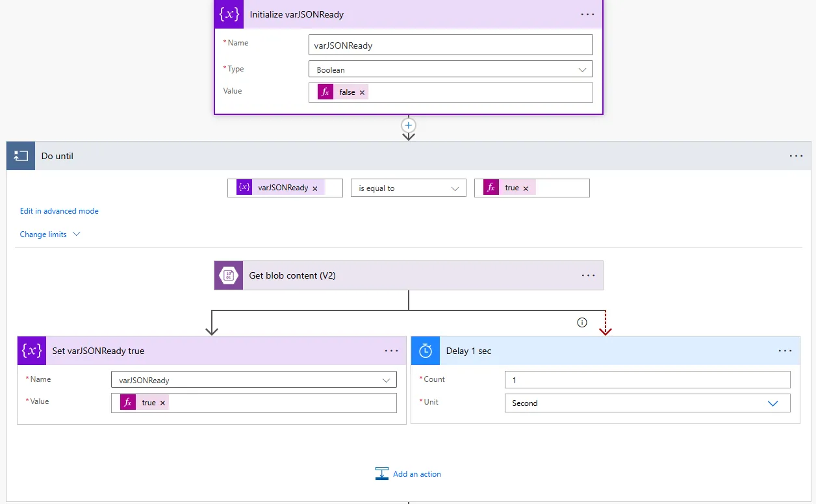
Task: Insert a step with the plus connector
Action: [x=409, y=125]
